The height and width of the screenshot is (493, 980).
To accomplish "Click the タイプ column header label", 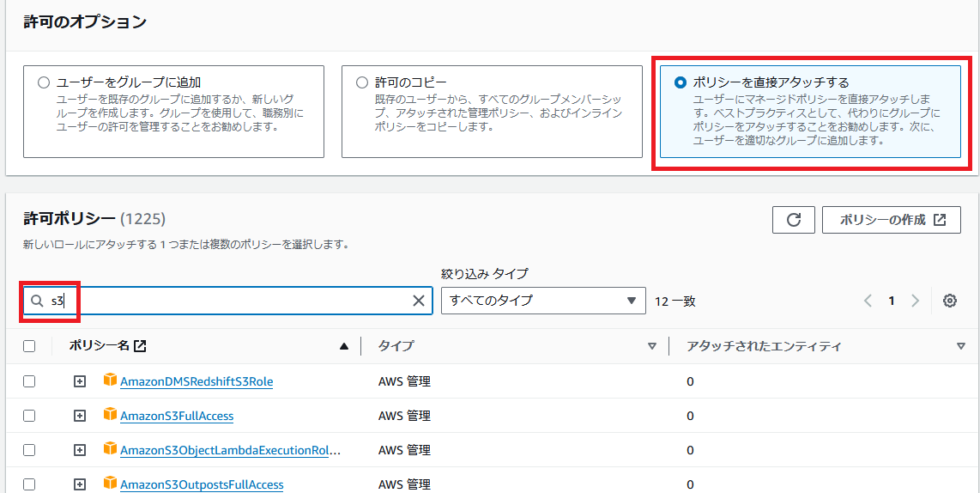I will click(396, 346).
